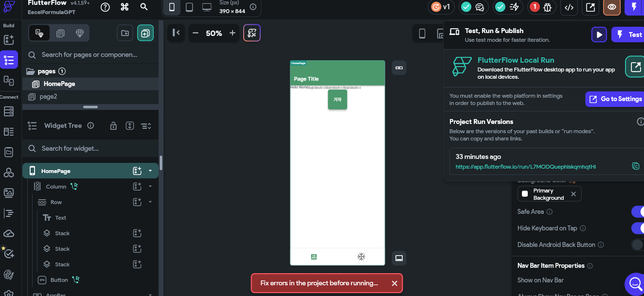Collapse the Row widget arrow
Viewport: 644px width, 296px height.
(x=150, y=202)
